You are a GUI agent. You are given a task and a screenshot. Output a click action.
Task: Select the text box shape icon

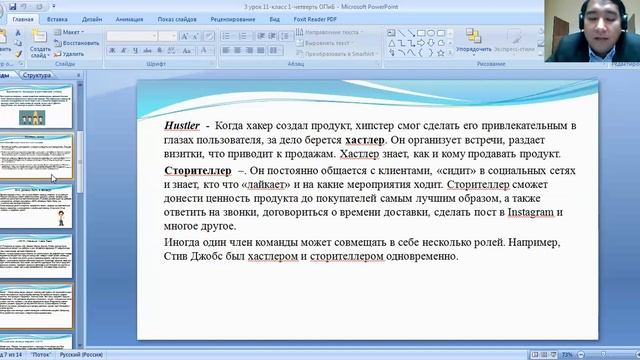[391, 33]
